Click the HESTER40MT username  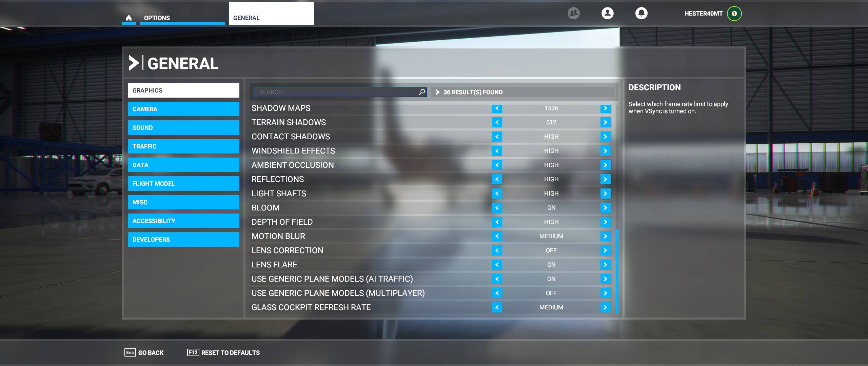click(x=703, y=14)
